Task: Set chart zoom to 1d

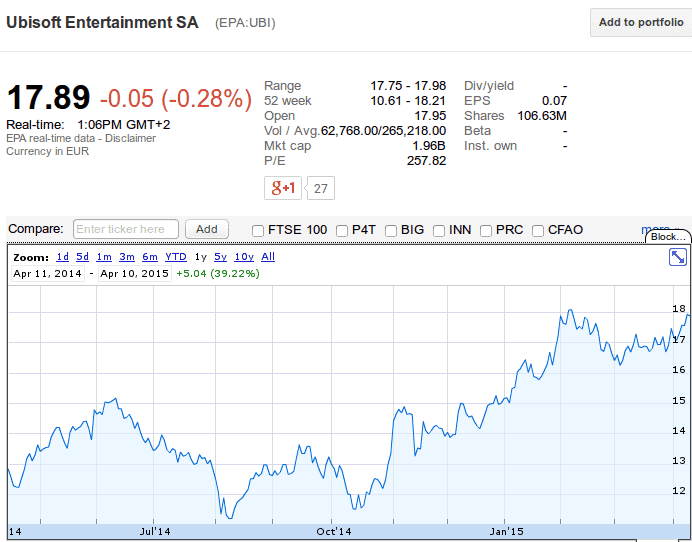Action: (63, 257)
